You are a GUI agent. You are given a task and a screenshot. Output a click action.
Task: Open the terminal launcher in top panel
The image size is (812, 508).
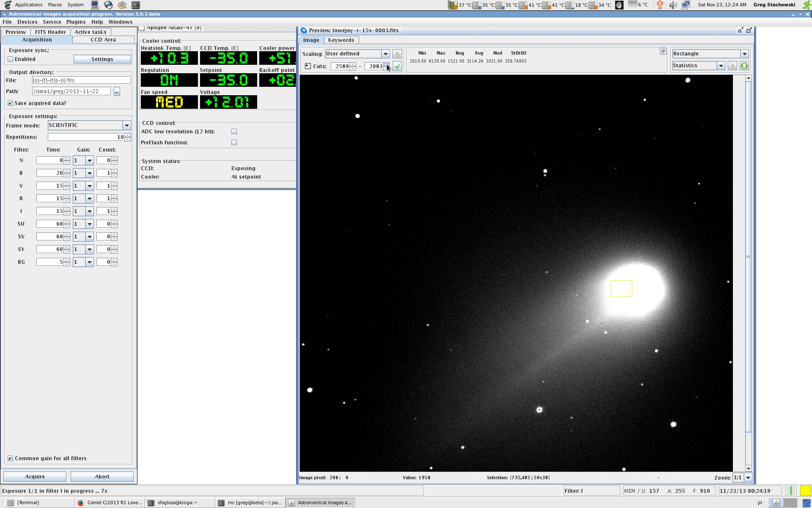(135, 5)
